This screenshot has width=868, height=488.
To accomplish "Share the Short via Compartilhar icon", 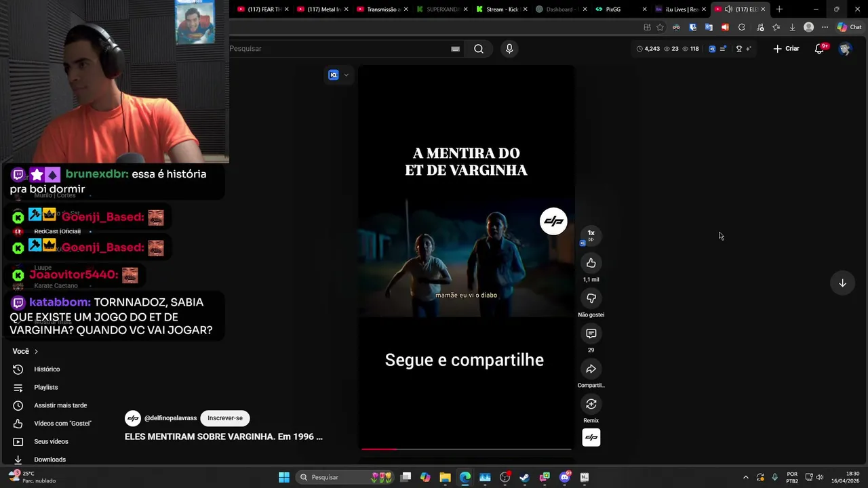I will (591, 369).
